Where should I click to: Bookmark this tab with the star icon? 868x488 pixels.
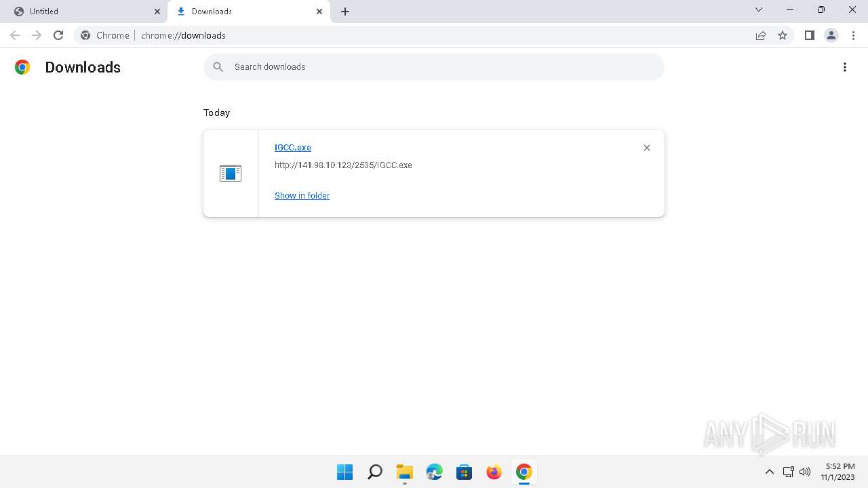(x=783, y=35)
